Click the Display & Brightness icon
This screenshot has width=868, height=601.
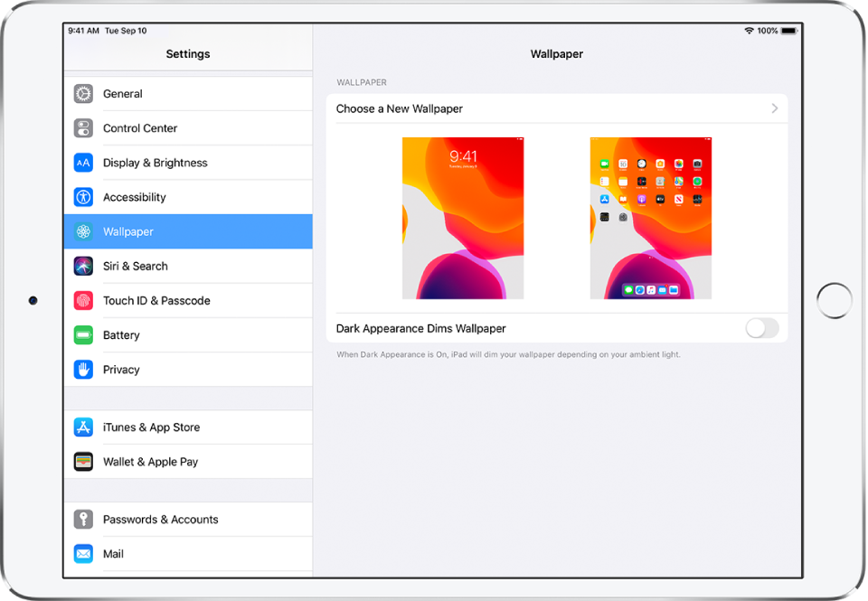pos(83,163)
